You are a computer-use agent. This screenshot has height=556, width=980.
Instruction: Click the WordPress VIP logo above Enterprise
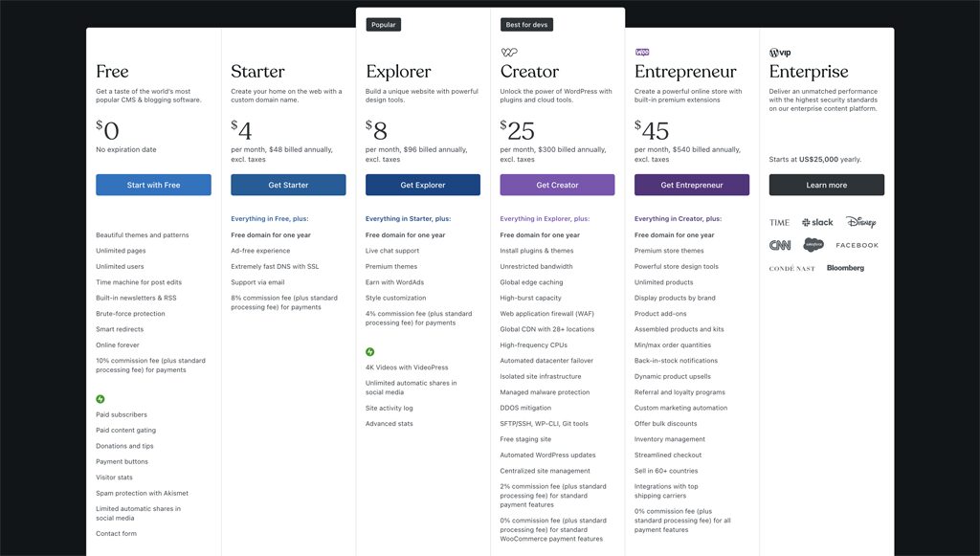[780, 53]
